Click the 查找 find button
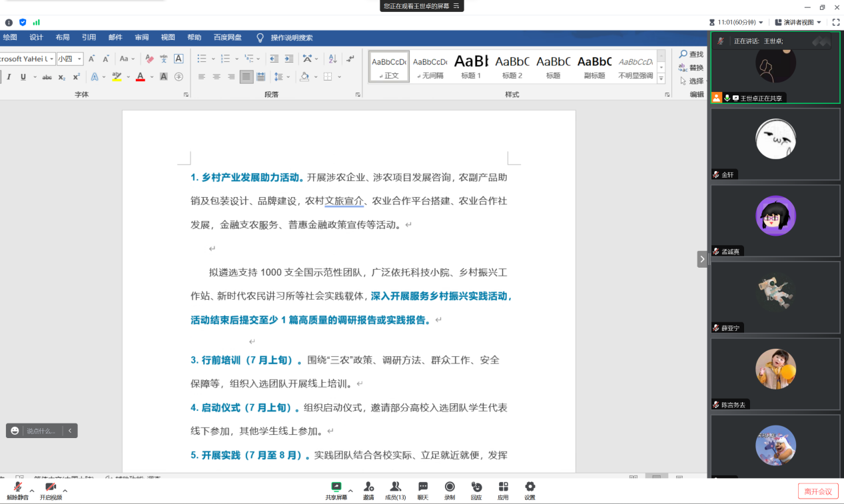This screenshot has width=844, height=504. click(691, 54)
